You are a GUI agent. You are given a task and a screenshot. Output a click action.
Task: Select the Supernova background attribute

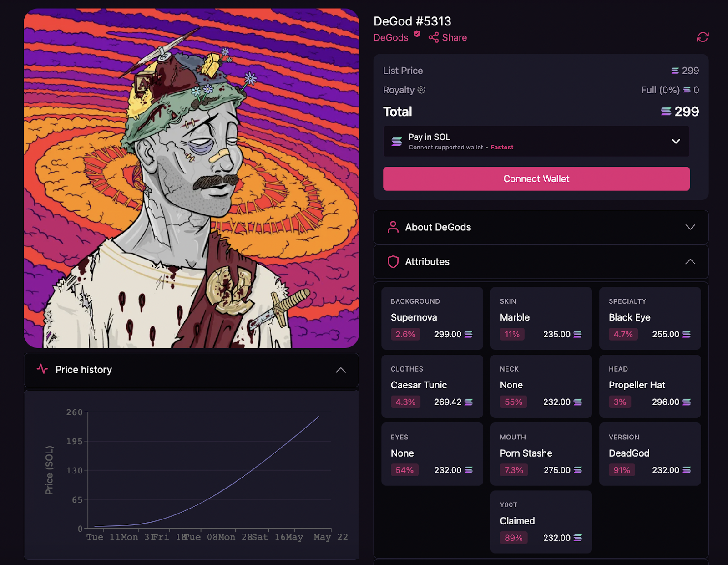point(432,318)
